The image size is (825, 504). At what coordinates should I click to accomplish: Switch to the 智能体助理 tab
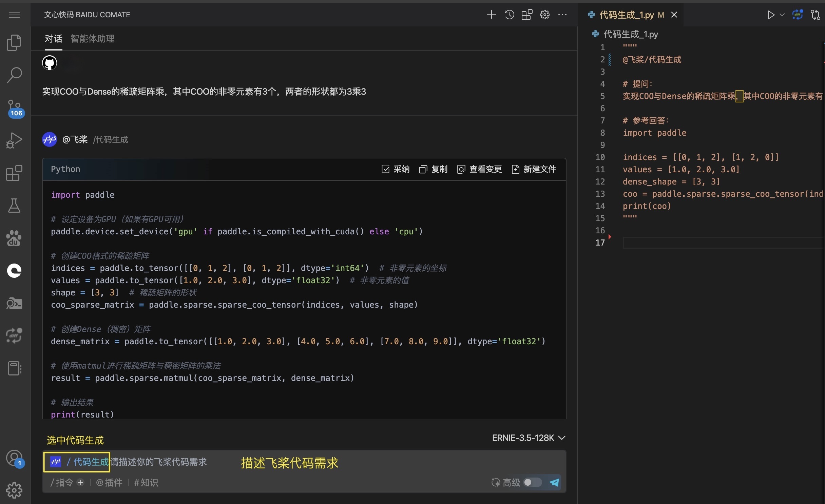pyautogui.click(x=92, y=39)
